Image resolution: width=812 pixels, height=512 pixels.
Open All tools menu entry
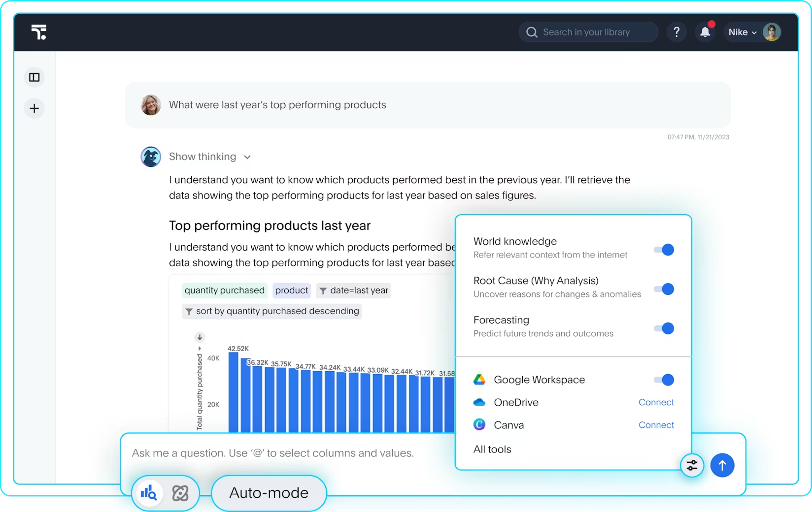click(492, 449)
